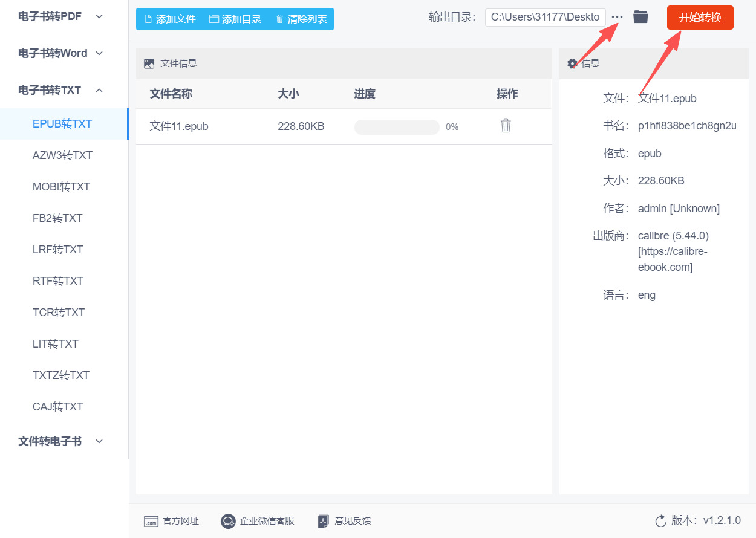Select FB2转TXT in the sidebar

(64, 218)
